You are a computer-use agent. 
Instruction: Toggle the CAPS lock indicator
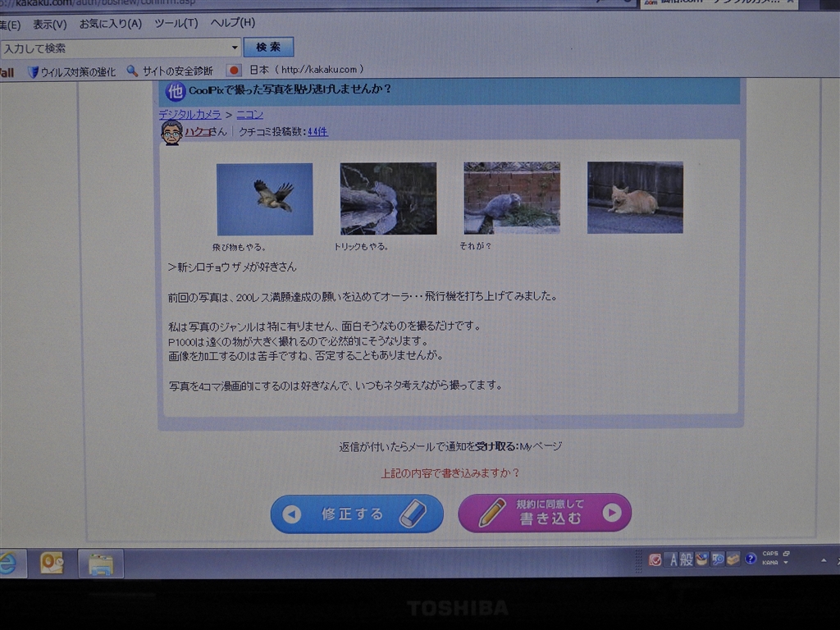[770, 554]
